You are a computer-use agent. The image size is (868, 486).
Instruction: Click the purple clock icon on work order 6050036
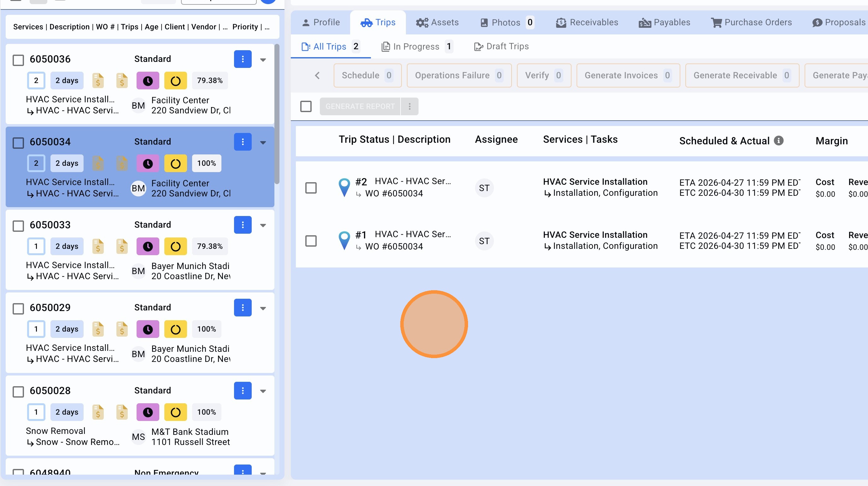pos(148,81)
